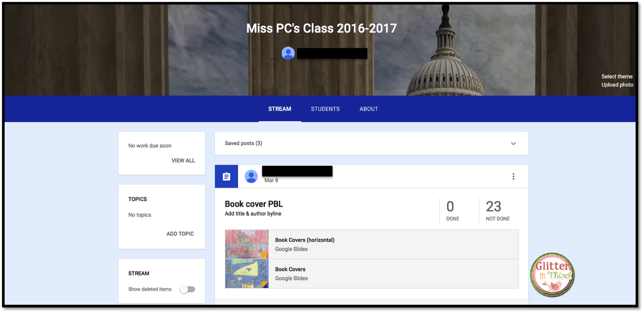
Task: Click the Glitter in Third logo badge
Action: coord(552,275)
